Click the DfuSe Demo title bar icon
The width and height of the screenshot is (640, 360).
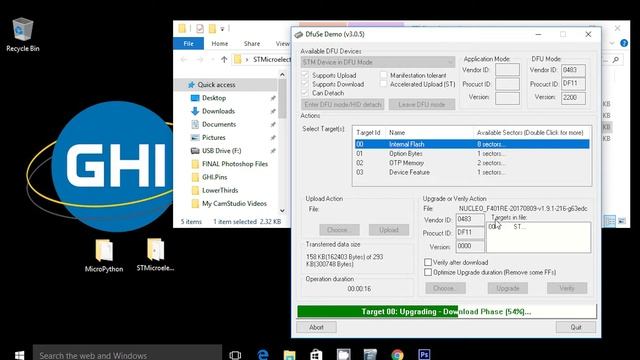(299, 35)
